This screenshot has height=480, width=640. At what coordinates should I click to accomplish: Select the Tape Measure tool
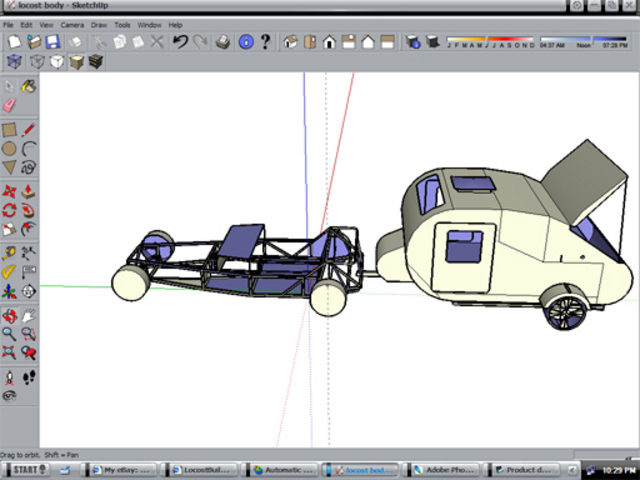coord(9,253)
